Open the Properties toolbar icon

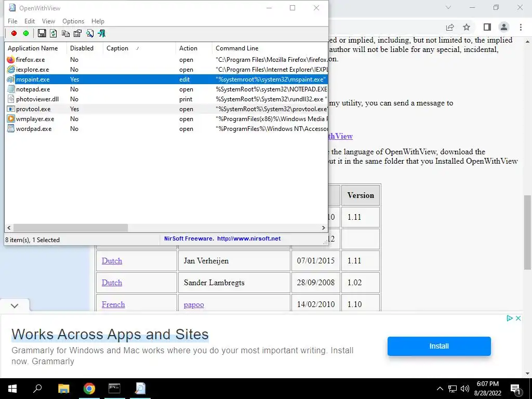tap(77, 33)
